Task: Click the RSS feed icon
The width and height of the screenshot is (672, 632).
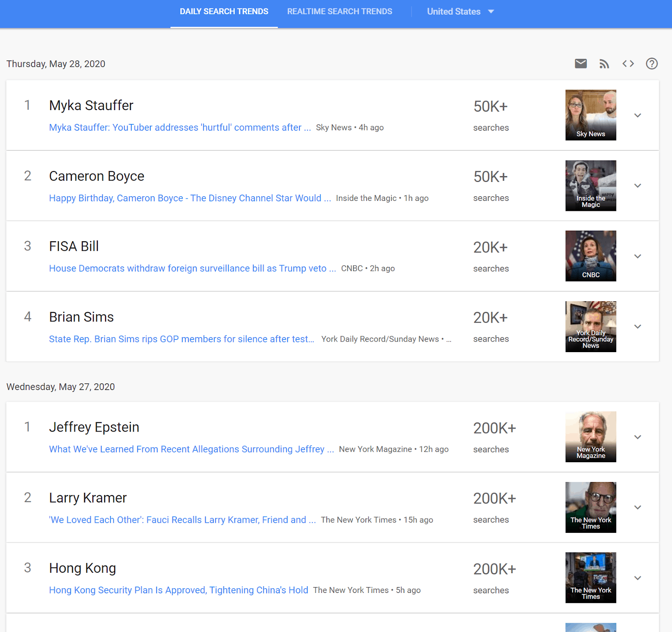Action: (604, 63)
